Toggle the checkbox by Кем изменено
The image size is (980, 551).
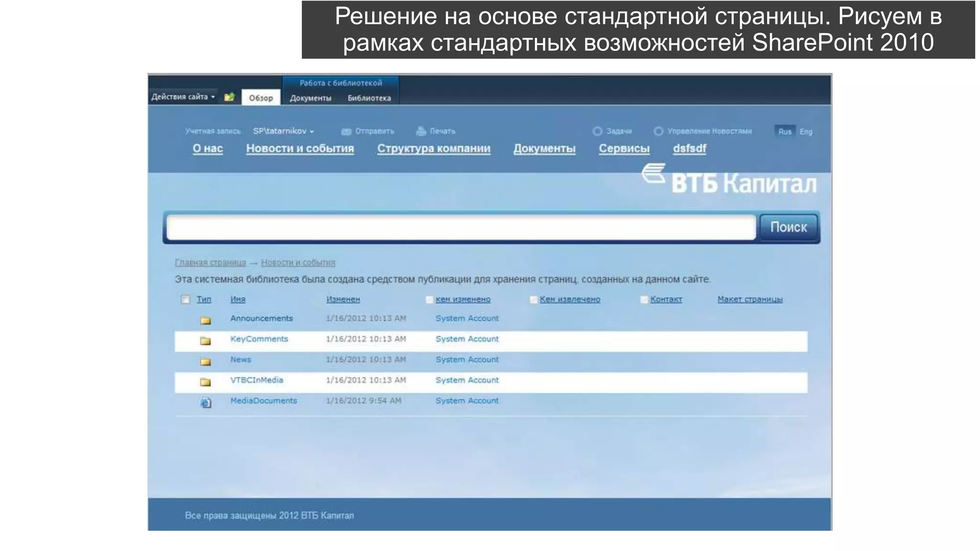click(429, 299)
